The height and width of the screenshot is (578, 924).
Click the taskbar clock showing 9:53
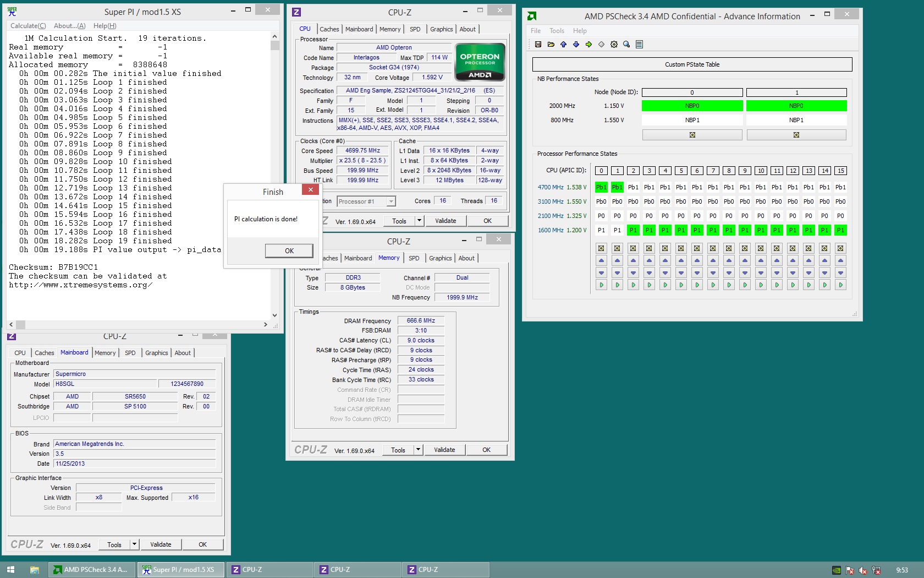click(902, 570)
